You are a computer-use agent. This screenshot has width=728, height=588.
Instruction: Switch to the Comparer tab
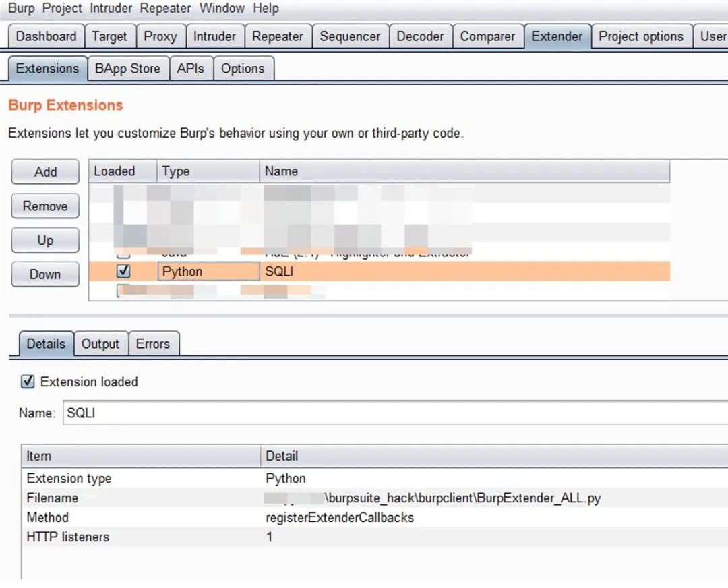(487, 36)
